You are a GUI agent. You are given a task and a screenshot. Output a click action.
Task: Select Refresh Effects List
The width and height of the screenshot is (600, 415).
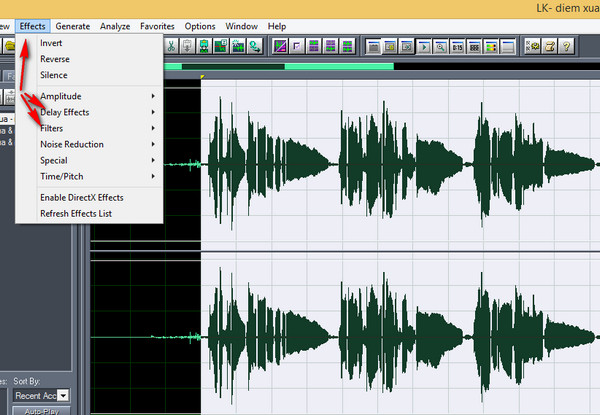tap(89, 213)
